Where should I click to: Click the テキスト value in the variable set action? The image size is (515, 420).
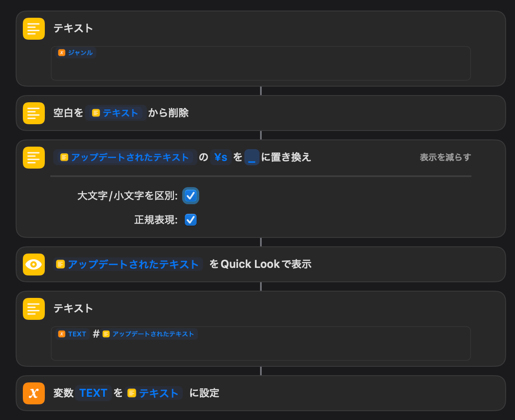[154, 393]
